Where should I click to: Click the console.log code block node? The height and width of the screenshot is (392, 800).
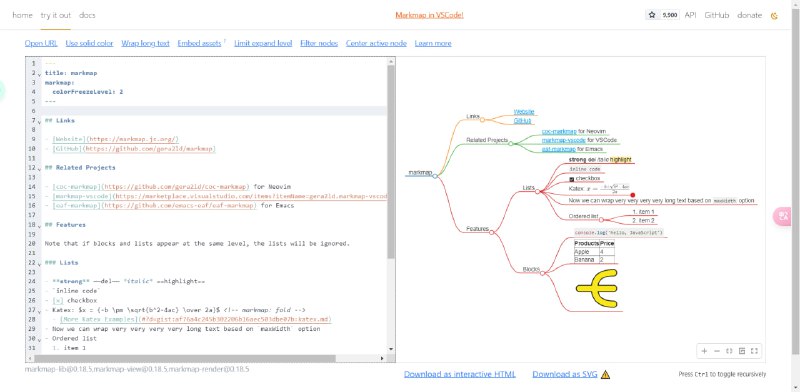[618, 233]
